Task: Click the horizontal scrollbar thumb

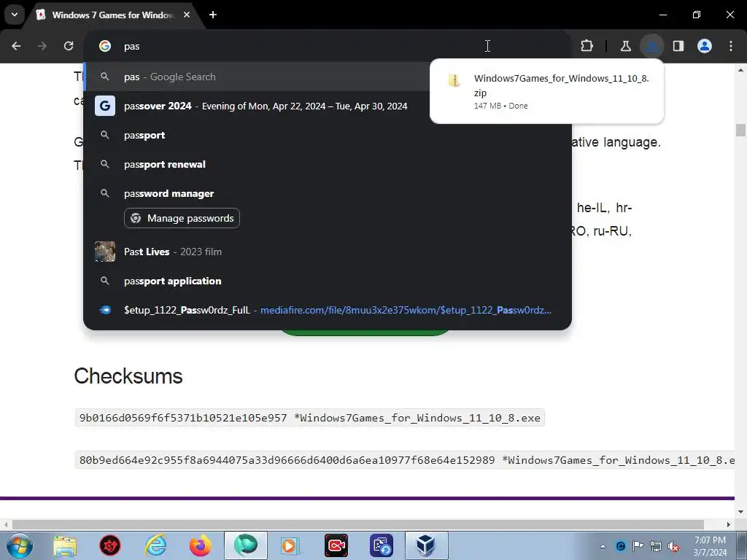Action: (358, 524)
